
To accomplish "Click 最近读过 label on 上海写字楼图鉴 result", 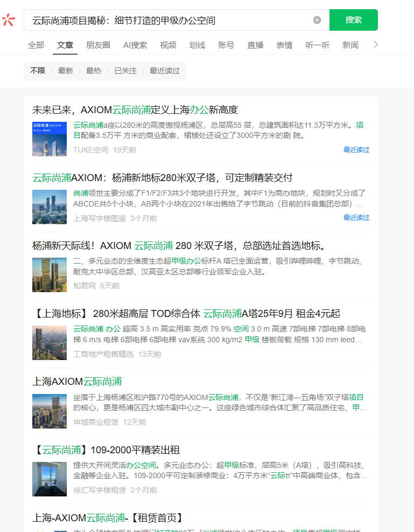I will click(356, 217).
